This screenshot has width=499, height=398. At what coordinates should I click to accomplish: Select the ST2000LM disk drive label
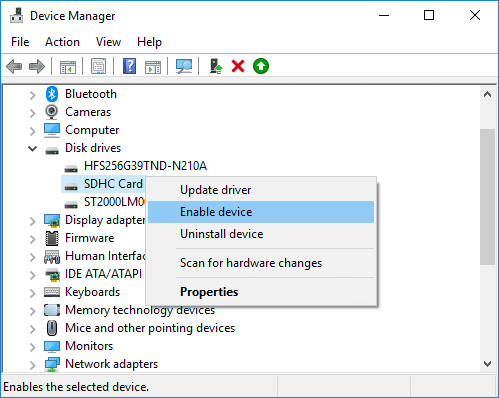[x=114, y=202]
